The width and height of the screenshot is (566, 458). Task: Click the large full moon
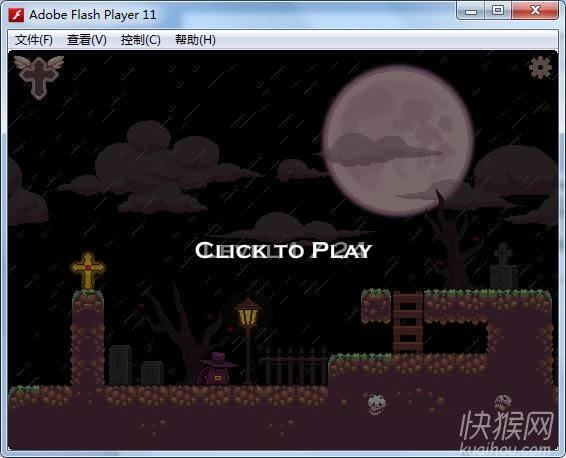(x=398, y=141)
